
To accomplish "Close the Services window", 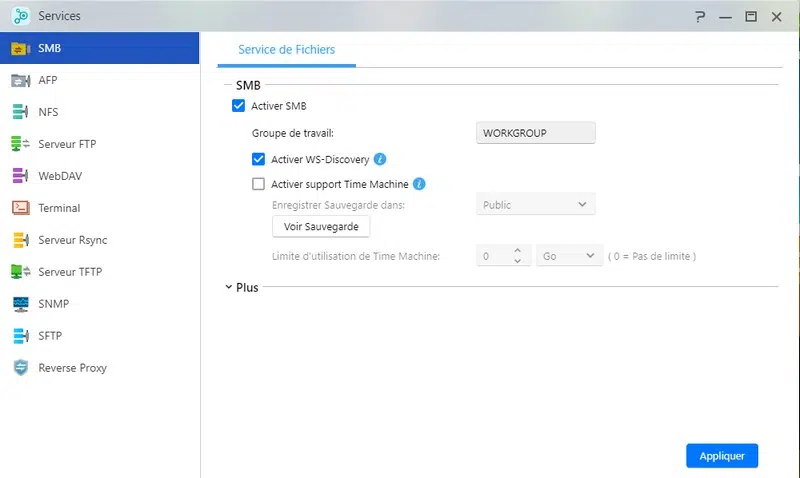I will pyautogui.click(x=777, y=17).
